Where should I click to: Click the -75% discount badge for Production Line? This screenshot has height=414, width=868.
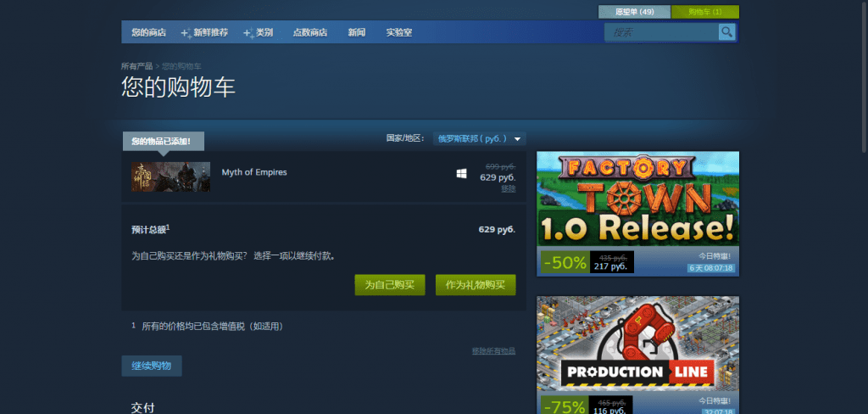pos(565,407)
